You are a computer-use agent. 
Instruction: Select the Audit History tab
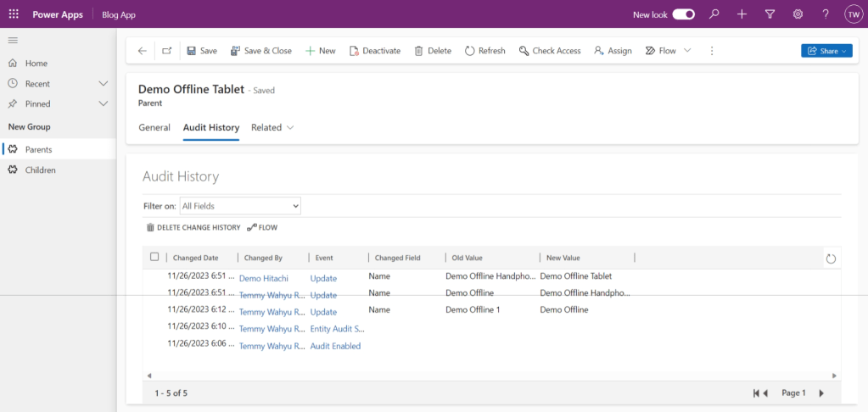(211, 127)
